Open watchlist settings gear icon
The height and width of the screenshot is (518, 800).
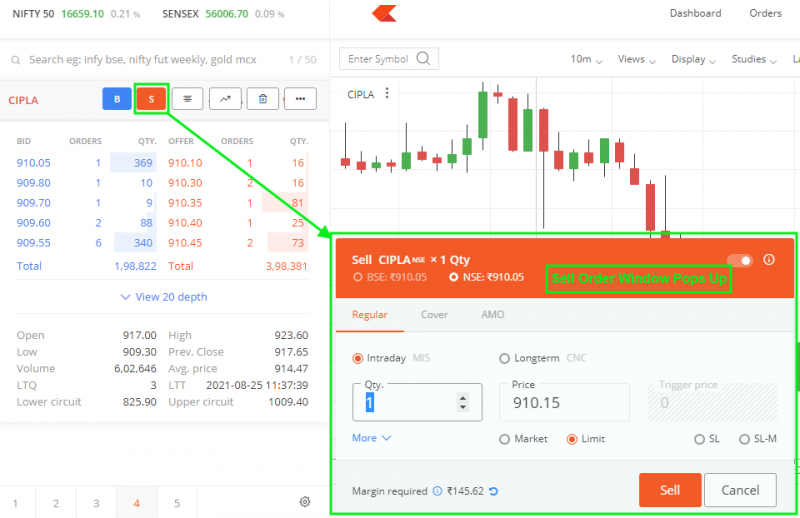tap(305, 502)
